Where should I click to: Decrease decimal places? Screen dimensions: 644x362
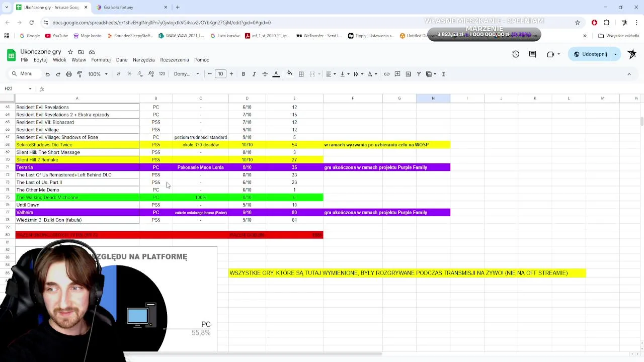[140, 74]
